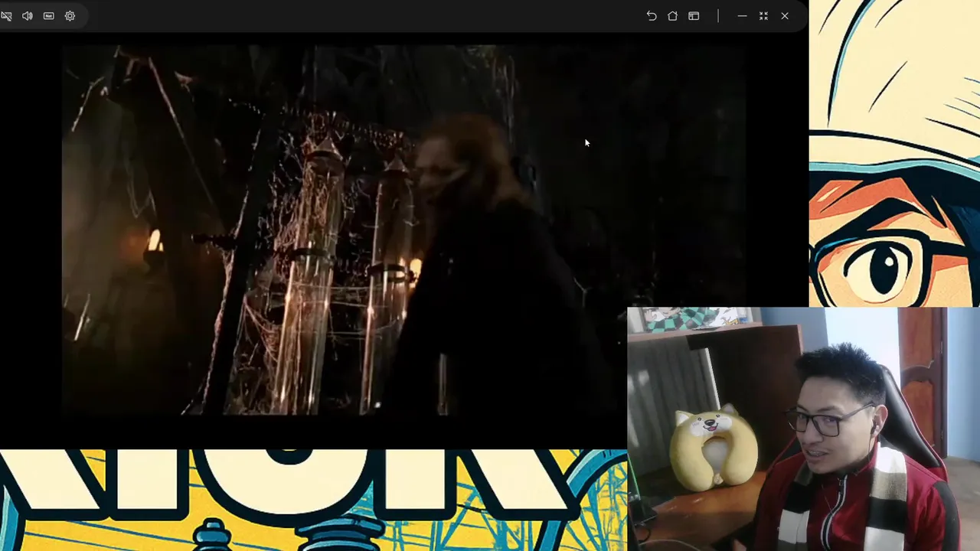Click the home icon
This screenshot has width=980, height=551.
pos(672,16)
